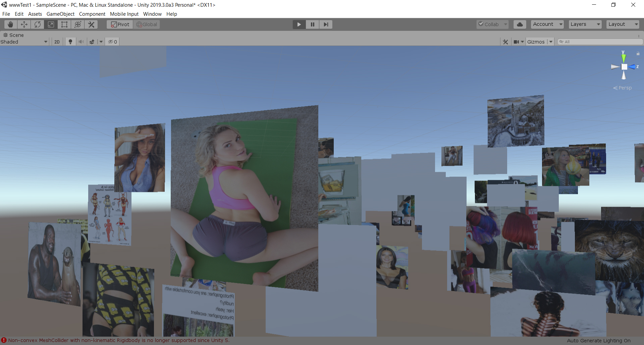
Task: Open the Shaded draw mode dropdown
Action: [24, 42]
